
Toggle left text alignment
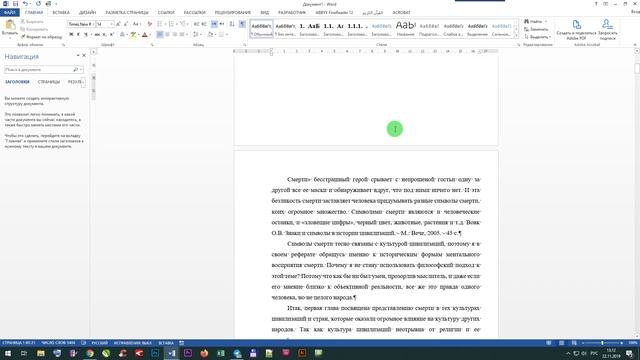160,34
